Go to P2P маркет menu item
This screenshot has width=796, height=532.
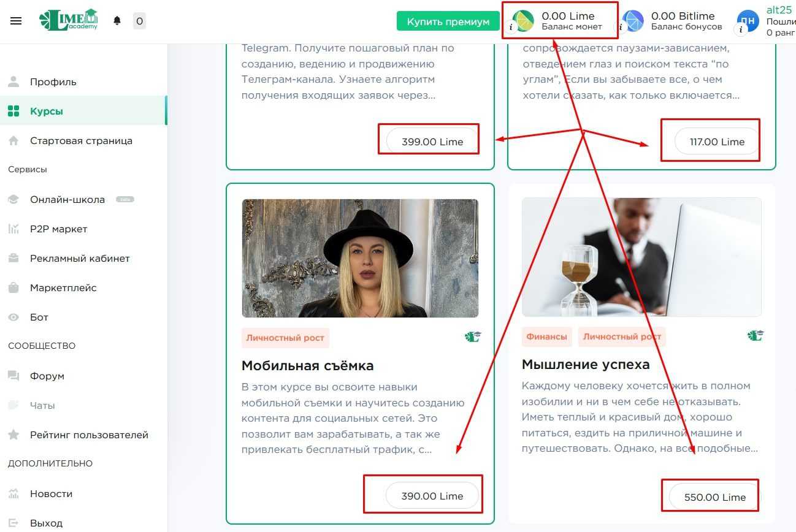tap(58, 229)
